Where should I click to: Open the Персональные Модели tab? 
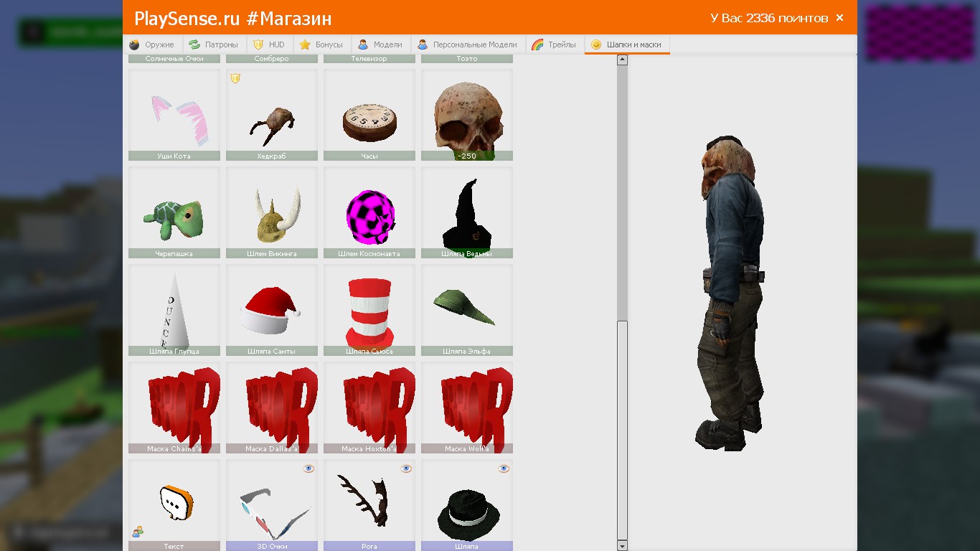pos(468,44)
